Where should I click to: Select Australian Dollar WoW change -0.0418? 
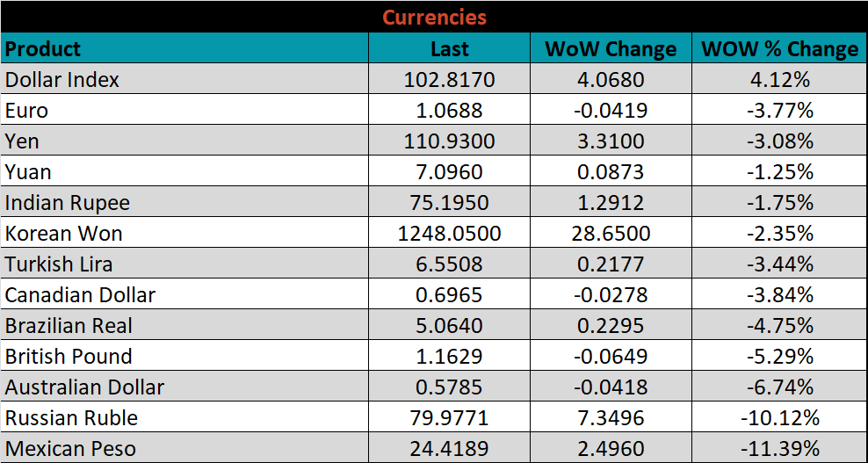click(611, 387)
